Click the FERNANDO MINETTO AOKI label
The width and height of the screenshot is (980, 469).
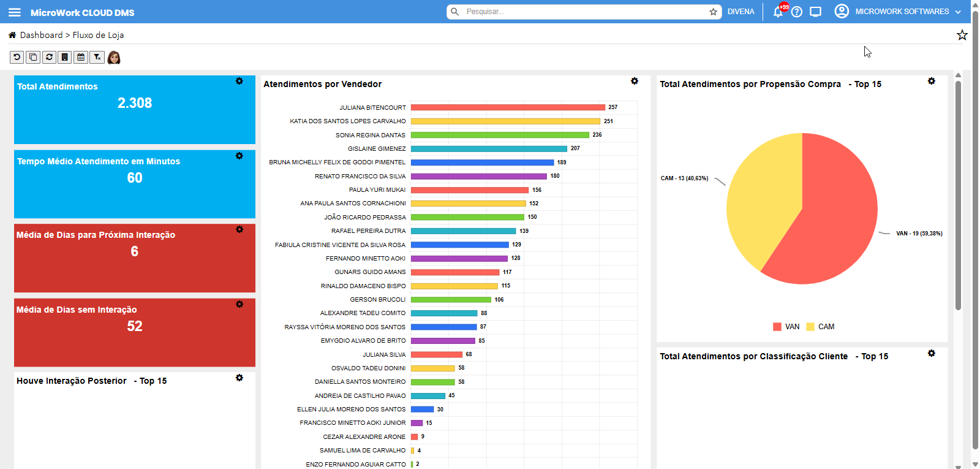pos(366,259)
